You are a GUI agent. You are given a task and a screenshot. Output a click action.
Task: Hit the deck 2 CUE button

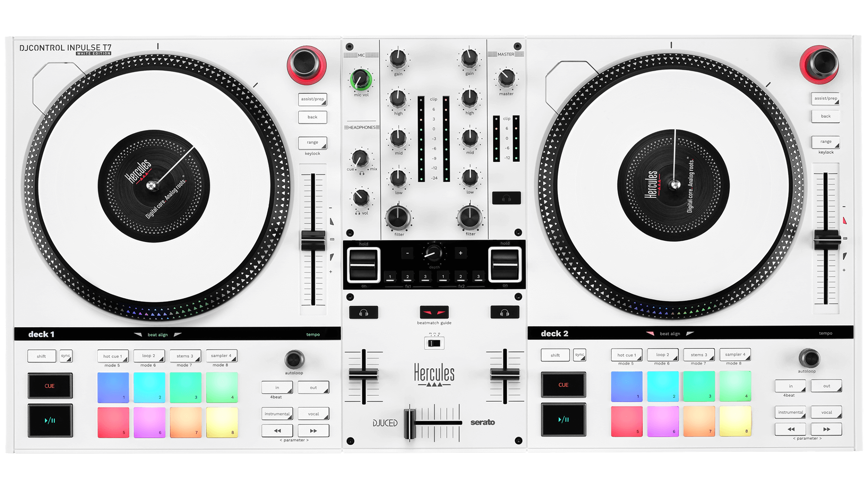563,385
